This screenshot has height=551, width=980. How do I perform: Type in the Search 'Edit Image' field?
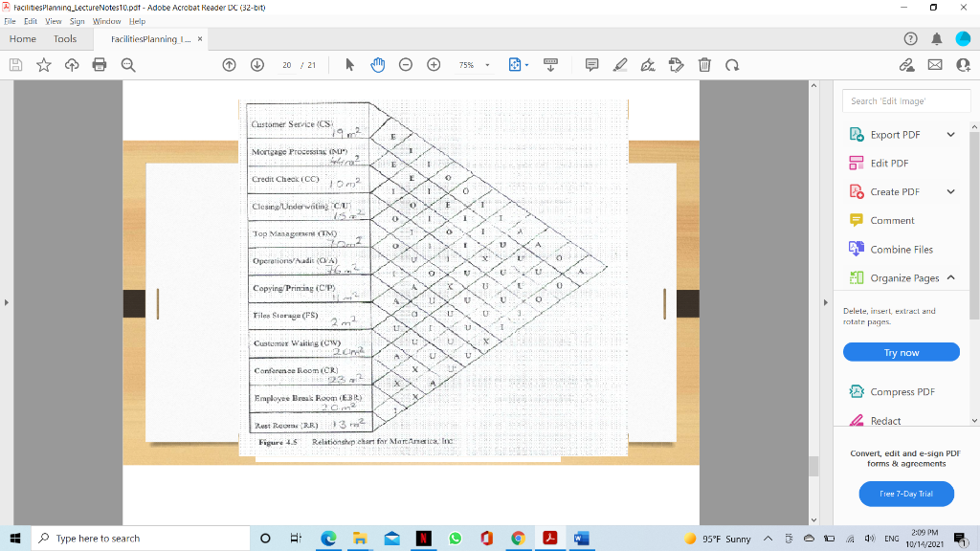905,100
